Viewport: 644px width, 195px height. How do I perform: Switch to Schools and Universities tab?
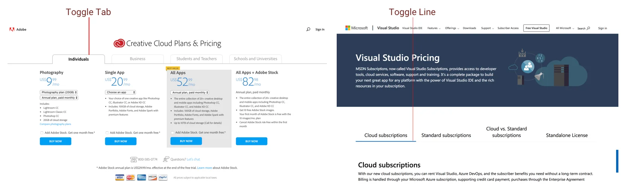tap(255, 59)
